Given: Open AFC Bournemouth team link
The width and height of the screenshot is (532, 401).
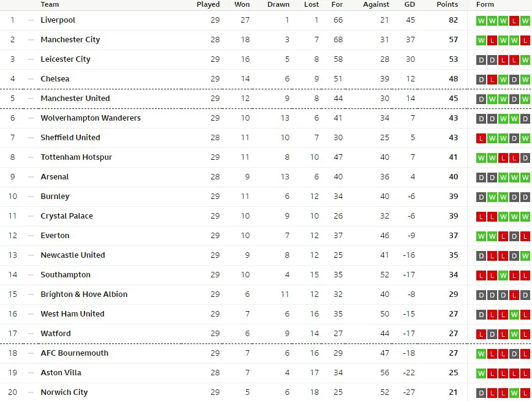Looking at the screenshot, I should click(x=74, y=353).
